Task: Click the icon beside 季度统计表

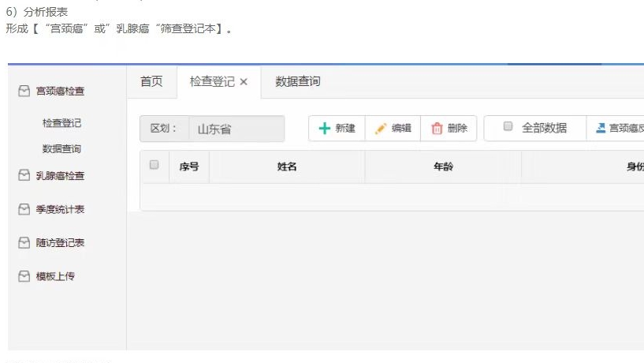Action: pyautogui.click(x=24, y=209)
